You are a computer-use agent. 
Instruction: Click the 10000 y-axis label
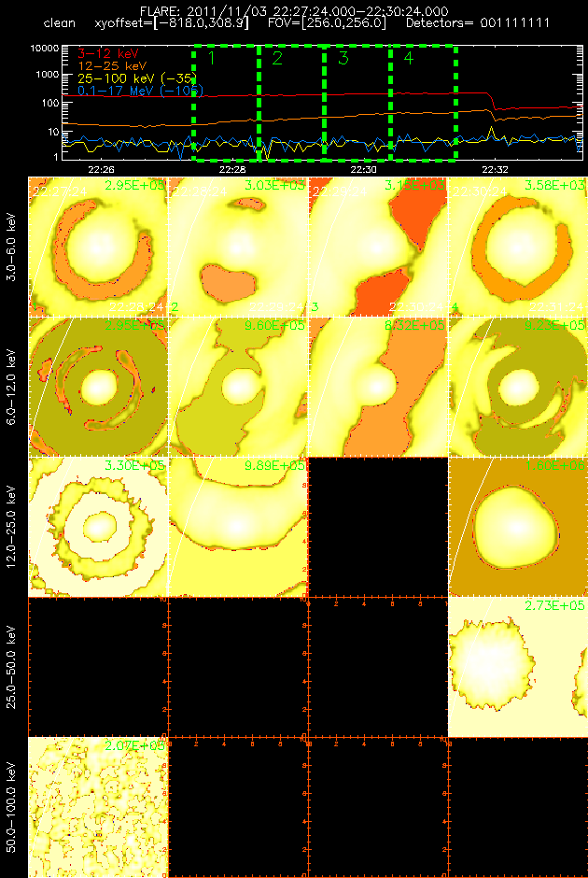46,49
